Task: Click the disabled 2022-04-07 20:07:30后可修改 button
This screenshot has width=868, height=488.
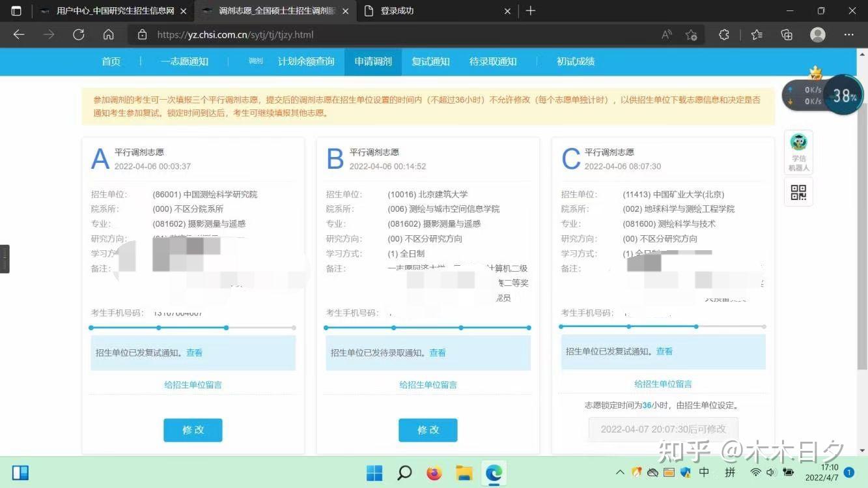Action: point(663,429)
